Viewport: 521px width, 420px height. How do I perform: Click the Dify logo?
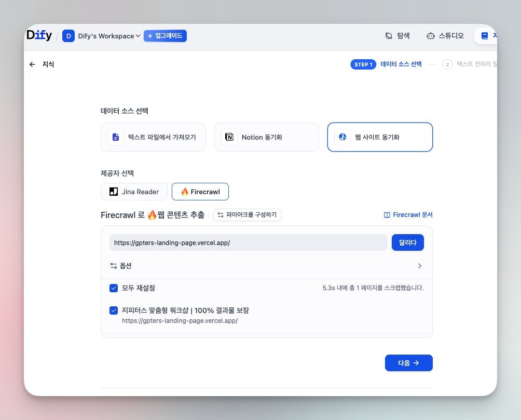(39, 35)
